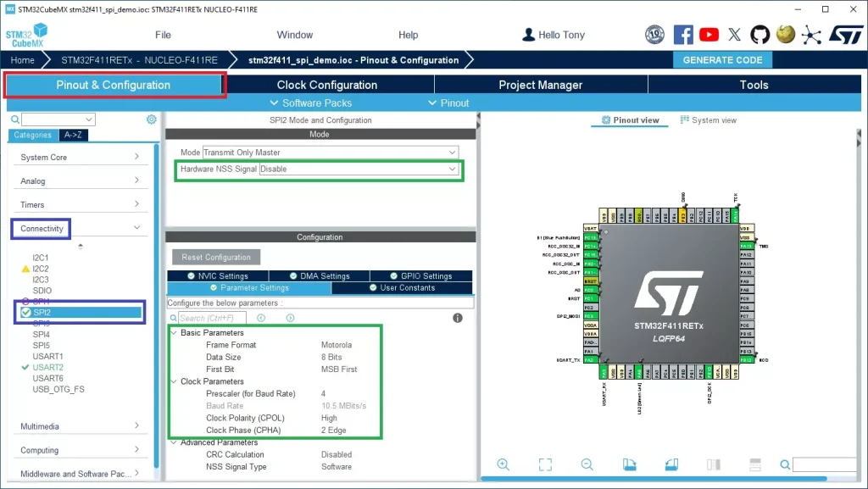868x489 pixels.
Task: Select SPI2 in the Connectivity list
Action: click(42, 312)
